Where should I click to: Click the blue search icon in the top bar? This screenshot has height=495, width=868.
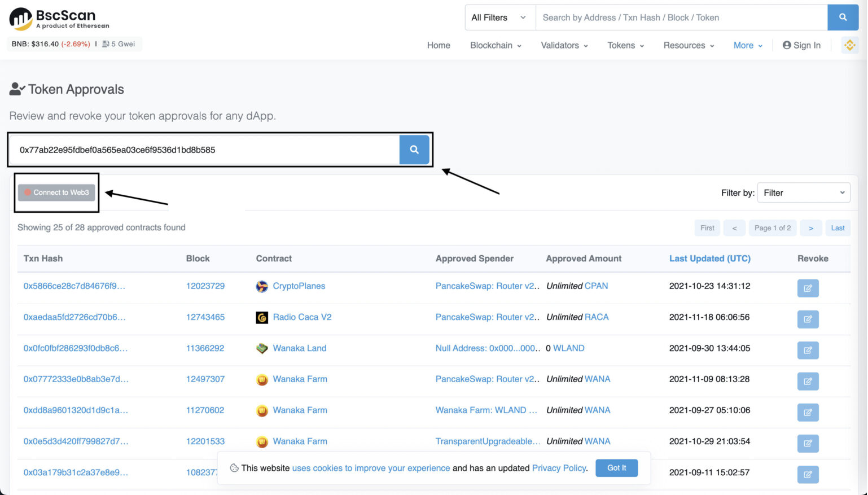pos(843,17)
